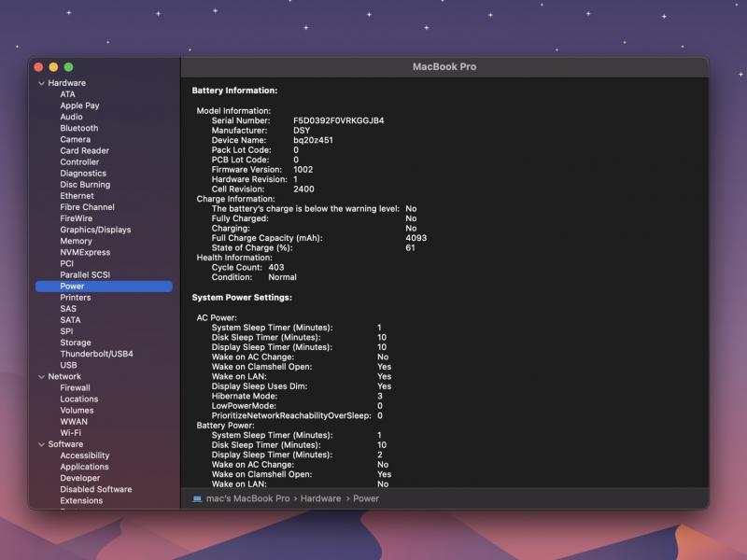Click the red close window button
This screenshot has width=747, height=560.
click(x=38, y=67)
